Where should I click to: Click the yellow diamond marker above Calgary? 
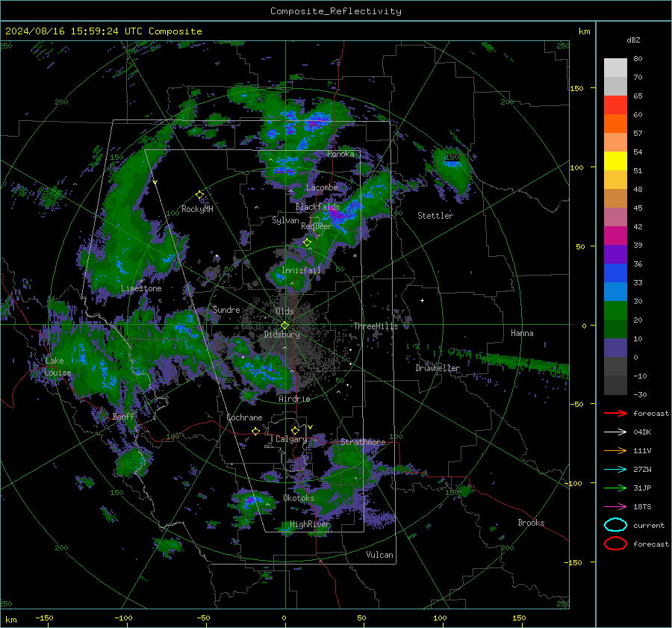click(x=295, y=430)
